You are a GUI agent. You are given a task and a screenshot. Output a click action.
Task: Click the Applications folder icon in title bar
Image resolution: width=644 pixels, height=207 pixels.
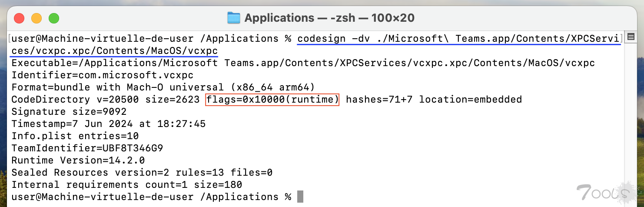(234, 18)
